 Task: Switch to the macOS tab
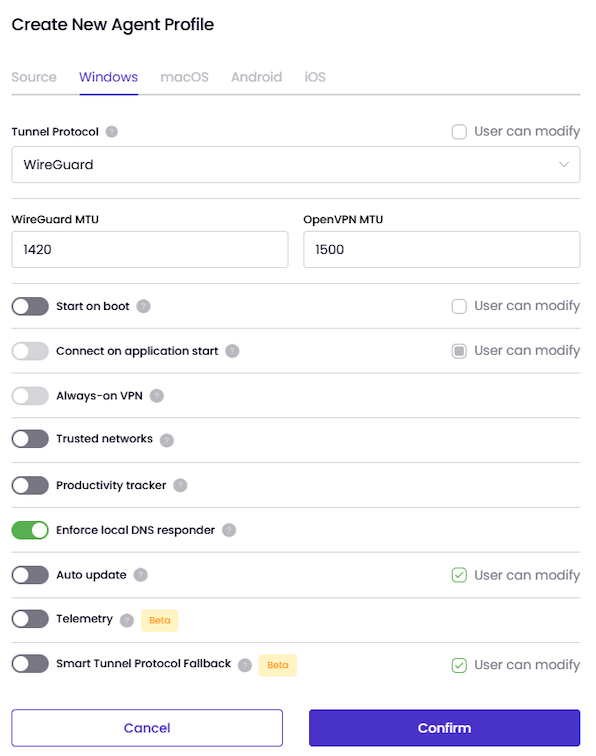184,77
